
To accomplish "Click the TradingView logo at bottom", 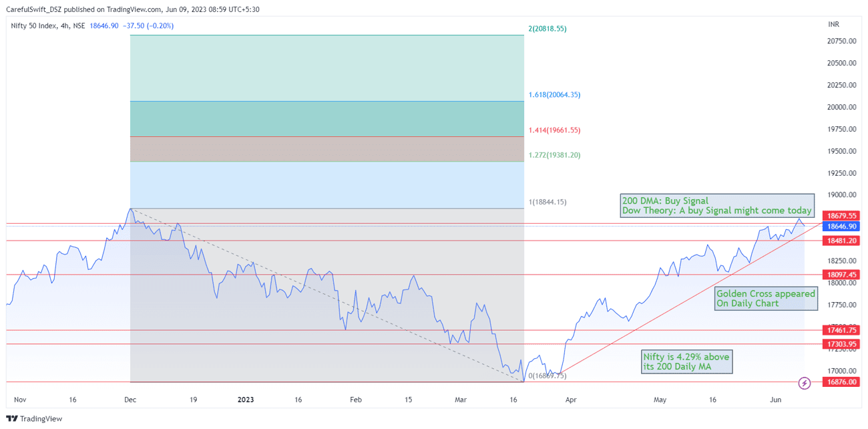I will click(x=34, y=419).
